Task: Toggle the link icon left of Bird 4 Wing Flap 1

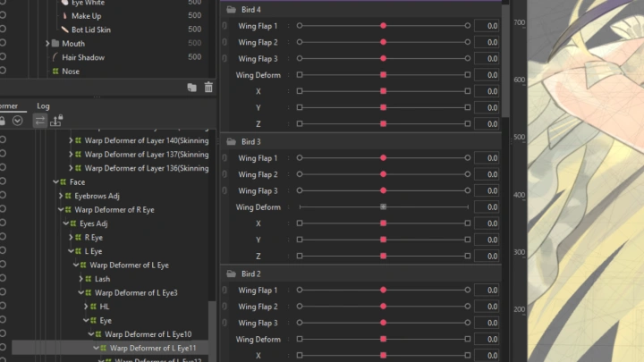Action: click(x=225, y=26)
